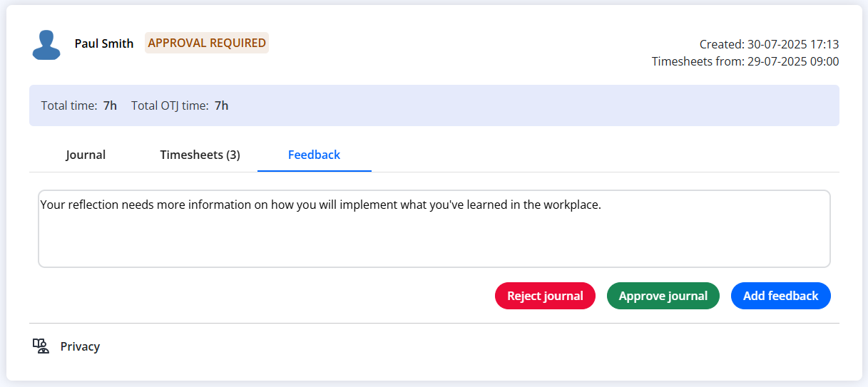The height and width of the screenshot is (387, 868).
Task: Open the Journal tab
Action: (x=86, y=155)
